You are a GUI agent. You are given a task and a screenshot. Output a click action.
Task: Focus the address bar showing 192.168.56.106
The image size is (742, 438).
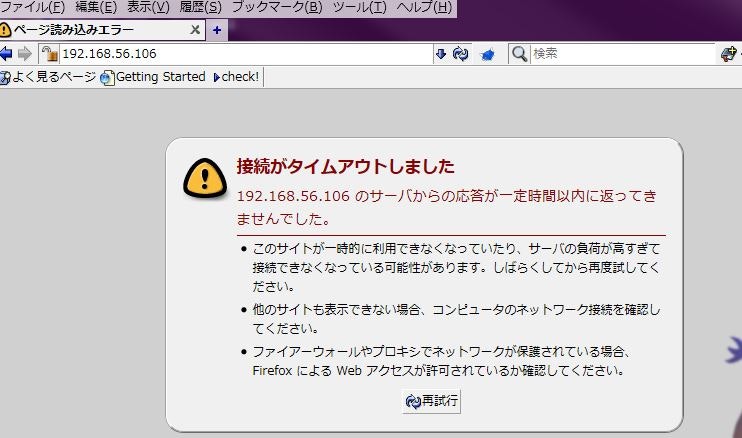[x=246, y=53]
